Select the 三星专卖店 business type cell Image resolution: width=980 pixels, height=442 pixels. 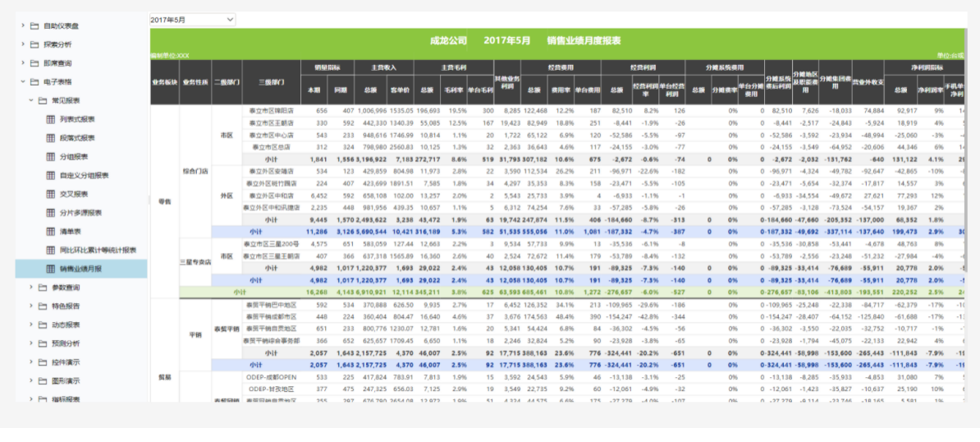(x=195, y=262)
